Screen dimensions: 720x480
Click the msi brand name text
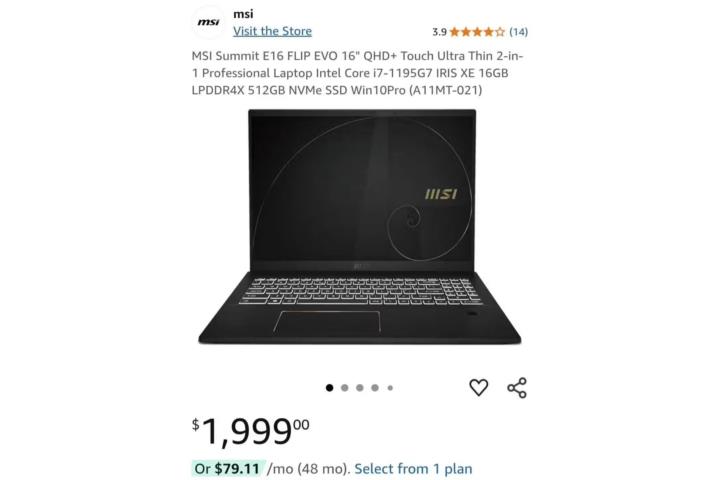(x=243, y=14)
